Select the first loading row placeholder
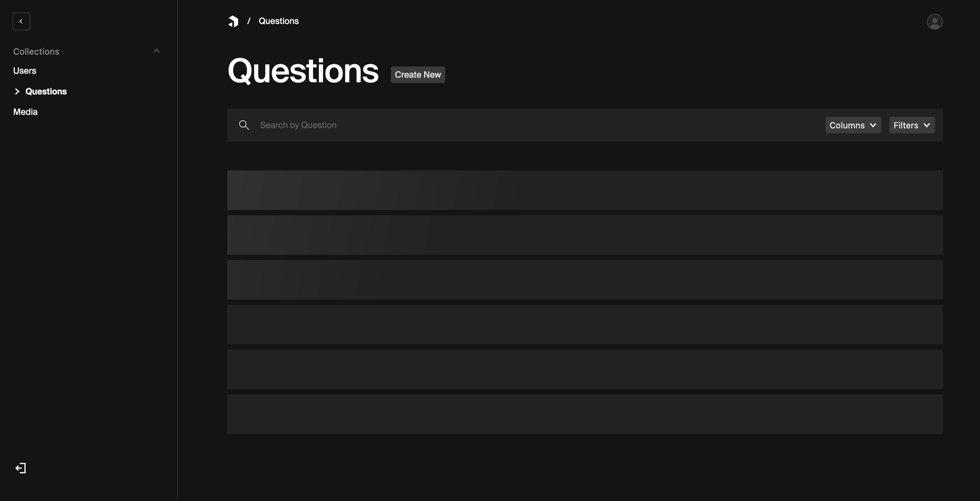Viewport: 980px width, 501px height. (585, 190)
